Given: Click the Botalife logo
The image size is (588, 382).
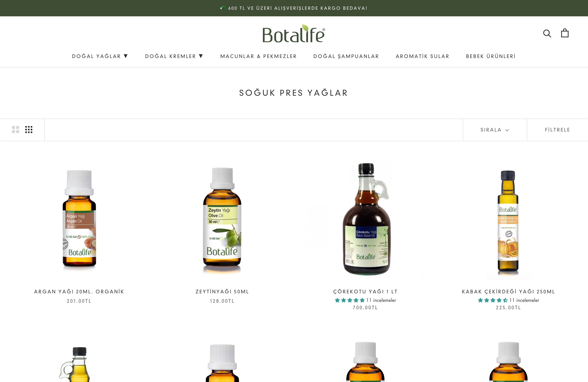Looking at the screenshot, I should [x=294, y=33].
